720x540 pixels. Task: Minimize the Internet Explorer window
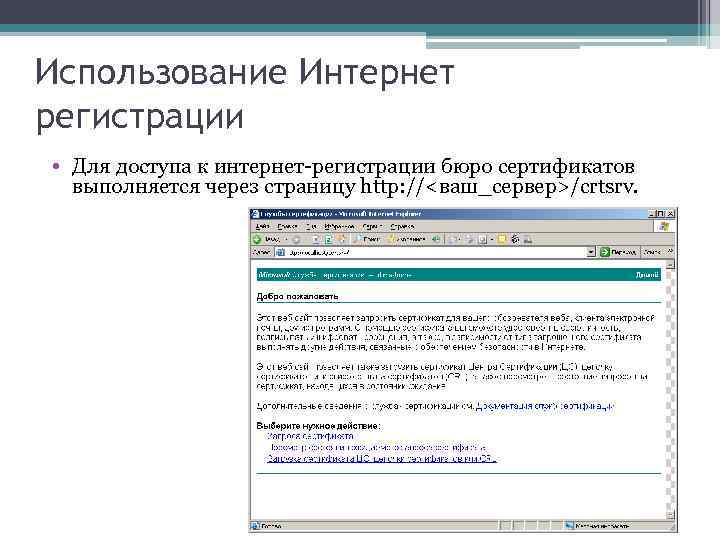pyautogui.click(x=652, y=214)
